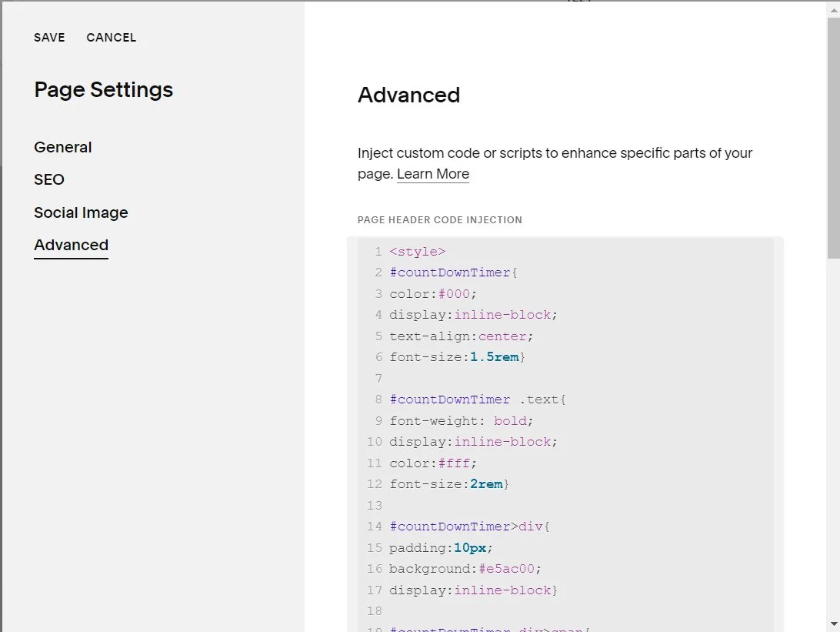
Task: Click the #countDownTimer selector on line 2
Action: [x=450, y=272]
